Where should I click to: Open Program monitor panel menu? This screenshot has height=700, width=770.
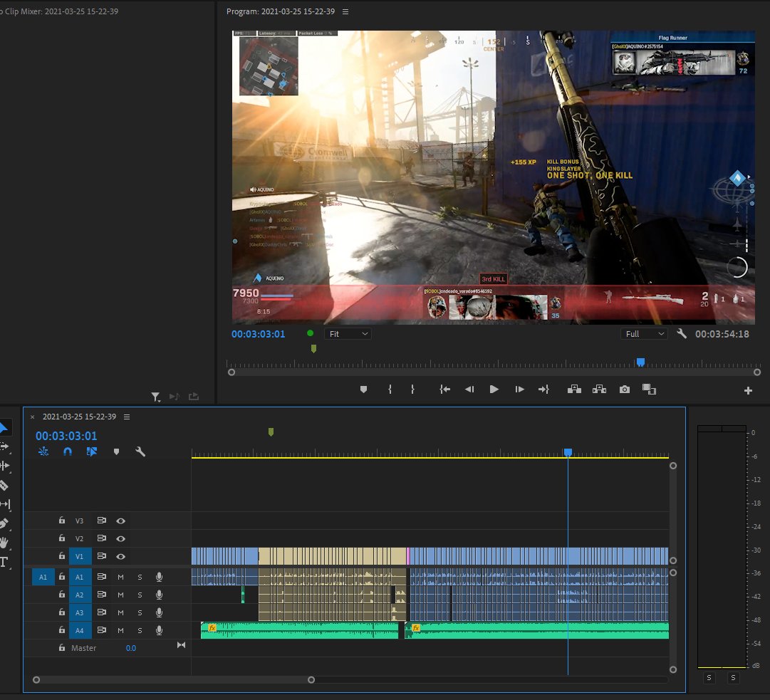tap(345, 11)
